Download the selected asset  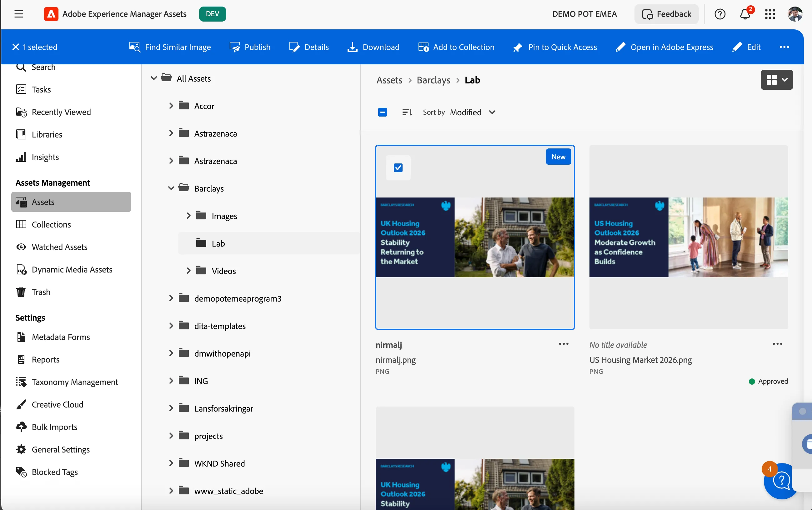coord(373,47)
